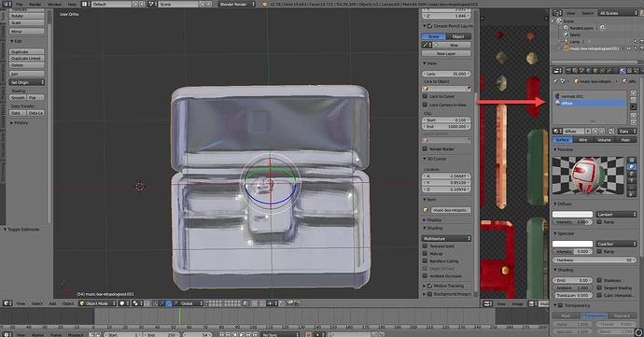Click the Join button
Image resolution: width=644 pixels, height=337 pixels.
click(x=27, y=74)
